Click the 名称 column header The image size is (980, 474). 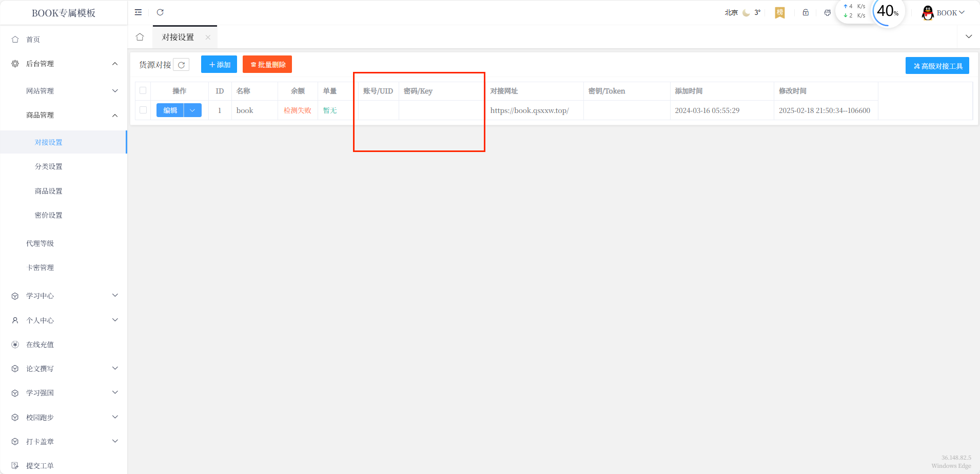243,91
